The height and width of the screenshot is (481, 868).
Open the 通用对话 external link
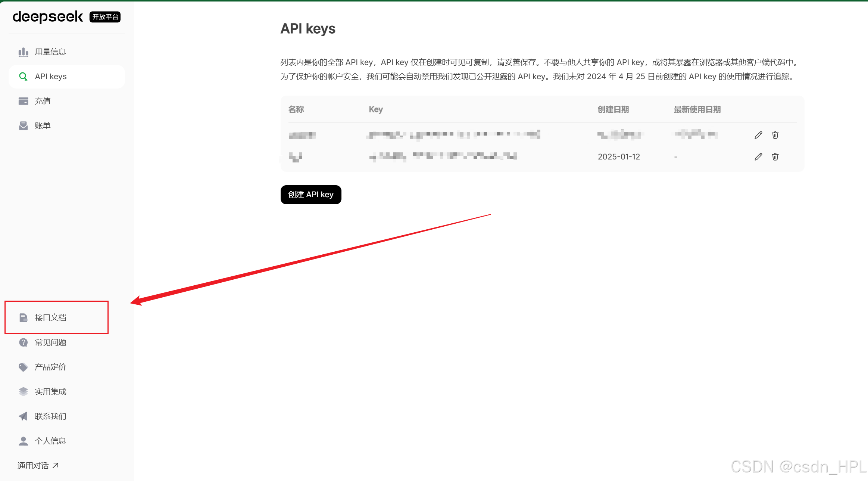pos(38,466)
